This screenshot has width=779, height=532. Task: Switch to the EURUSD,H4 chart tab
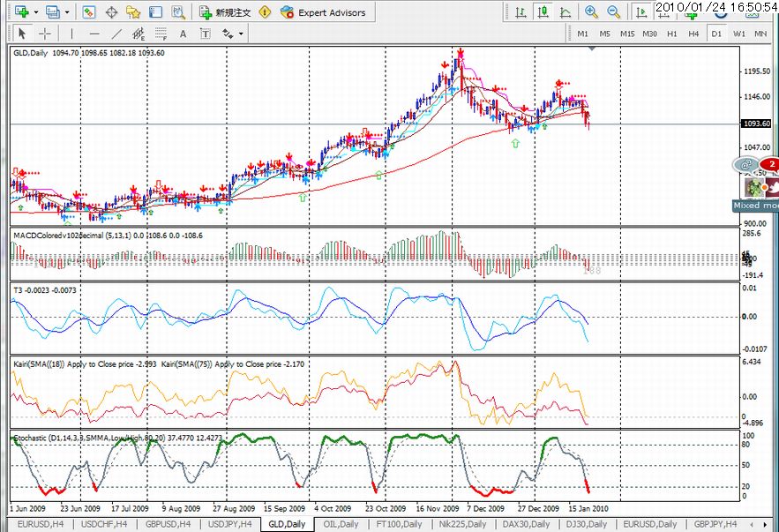click(x=41, y=524)
